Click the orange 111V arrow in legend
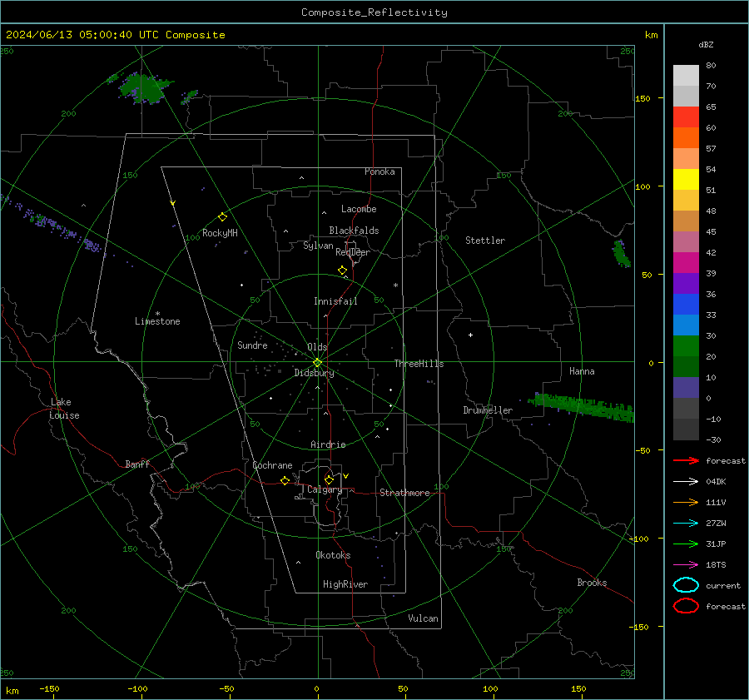The height and width of the screenshot is (700, 749). pyautogui.click(x=686, y=502)
